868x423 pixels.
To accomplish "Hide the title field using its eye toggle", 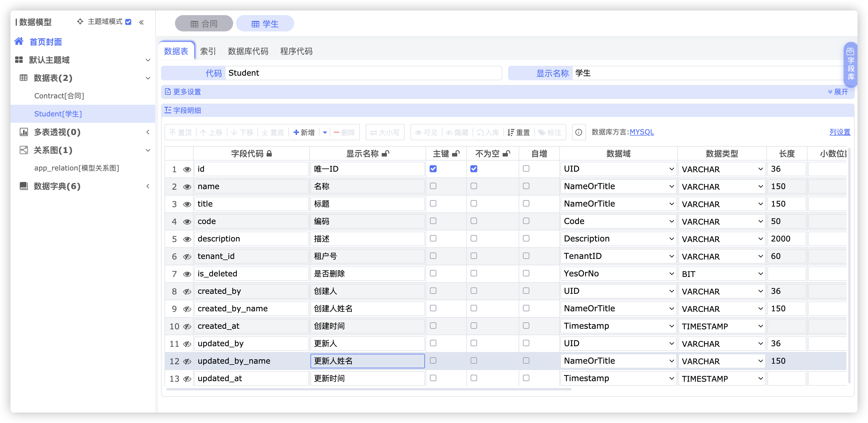I will pyautogui.click(x=187, y=203).
